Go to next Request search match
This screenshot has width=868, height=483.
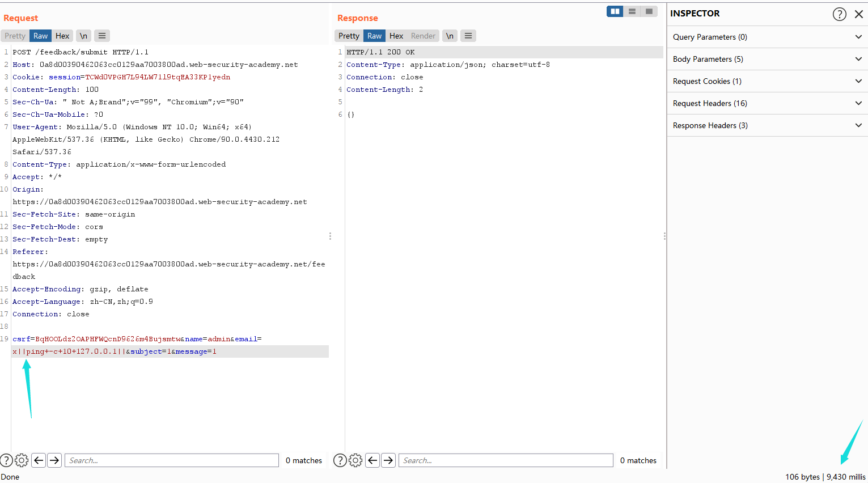coord(54,460)
